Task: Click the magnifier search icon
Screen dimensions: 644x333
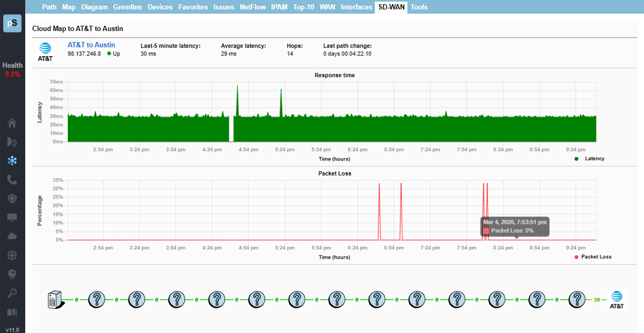Action: (x=12, y=293)
